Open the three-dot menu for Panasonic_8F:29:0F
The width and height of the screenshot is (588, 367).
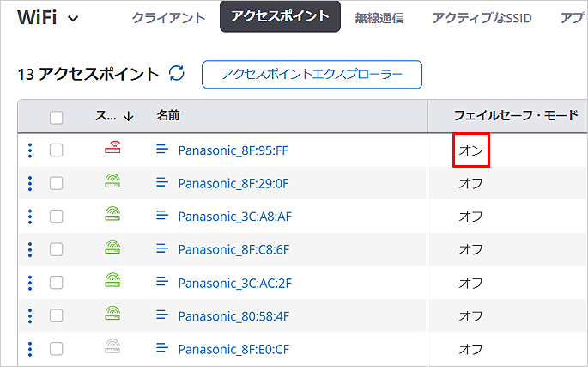(30, 184)
